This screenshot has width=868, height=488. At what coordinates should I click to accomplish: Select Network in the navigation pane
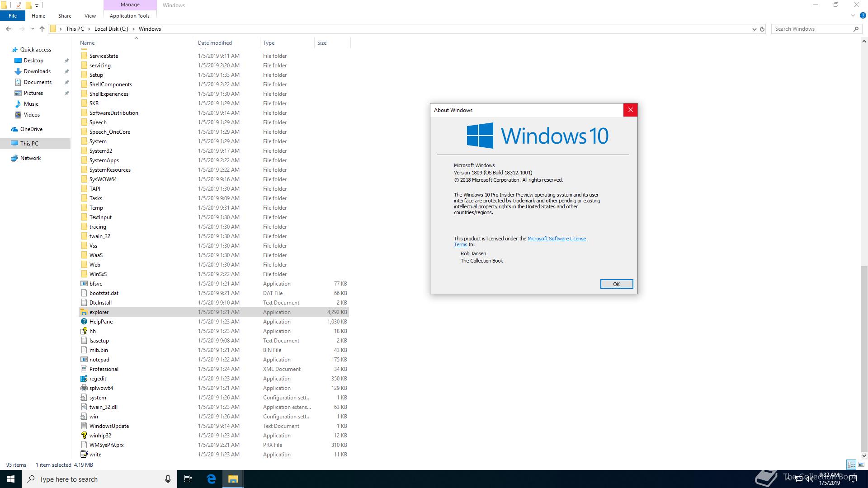30,158
